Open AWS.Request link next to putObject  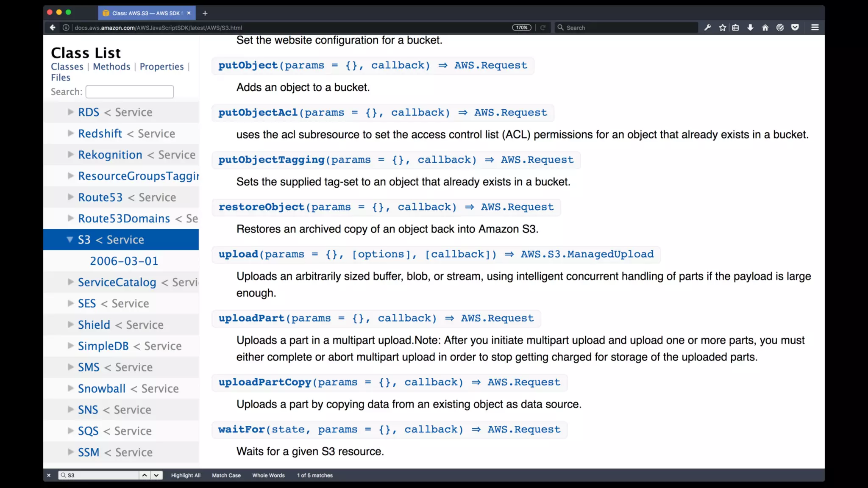click(x=491, y=65)
